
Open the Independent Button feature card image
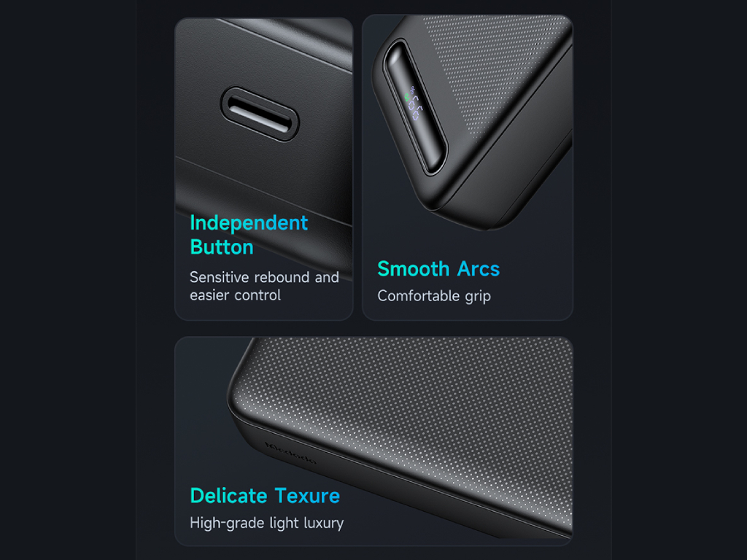[x=264, y=168]
